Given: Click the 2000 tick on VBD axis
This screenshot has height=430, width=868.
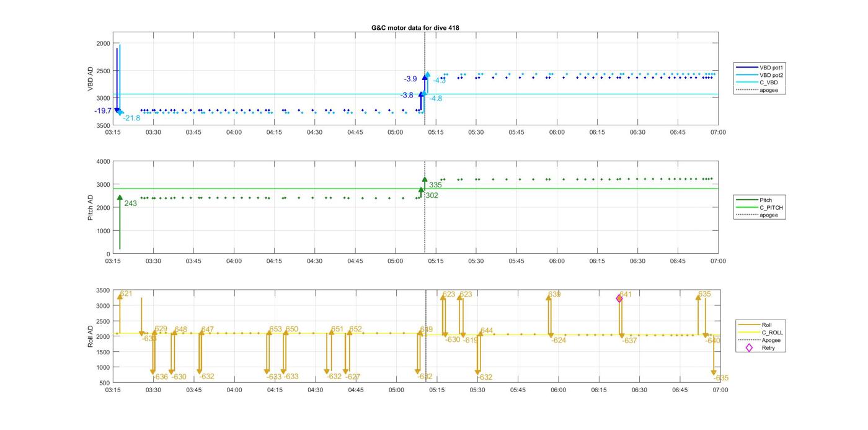Looking at the screenshot, I should point(103,43).
